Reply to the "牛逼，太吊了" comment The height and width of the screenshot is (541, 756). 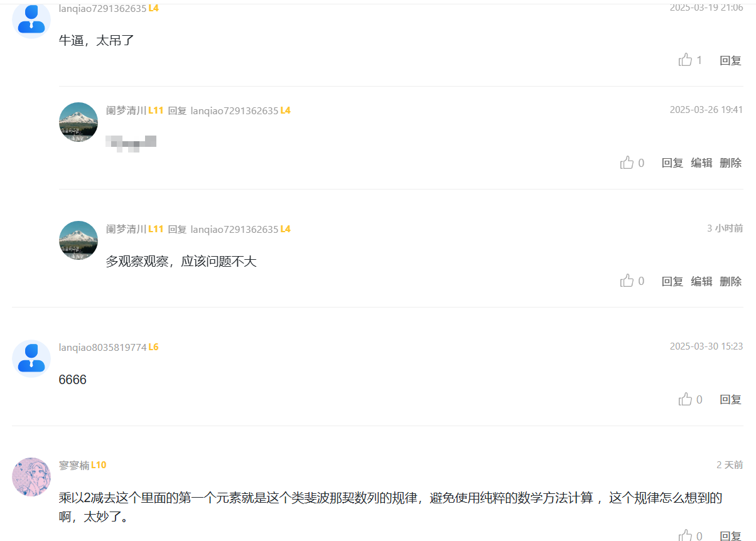coord(730,60)
